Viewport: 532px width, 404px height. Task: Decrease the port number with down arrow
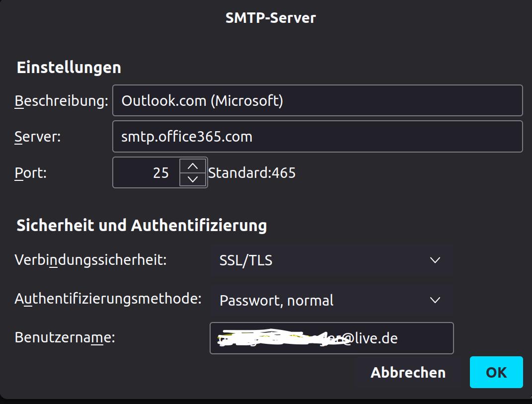tap(193, 179)
